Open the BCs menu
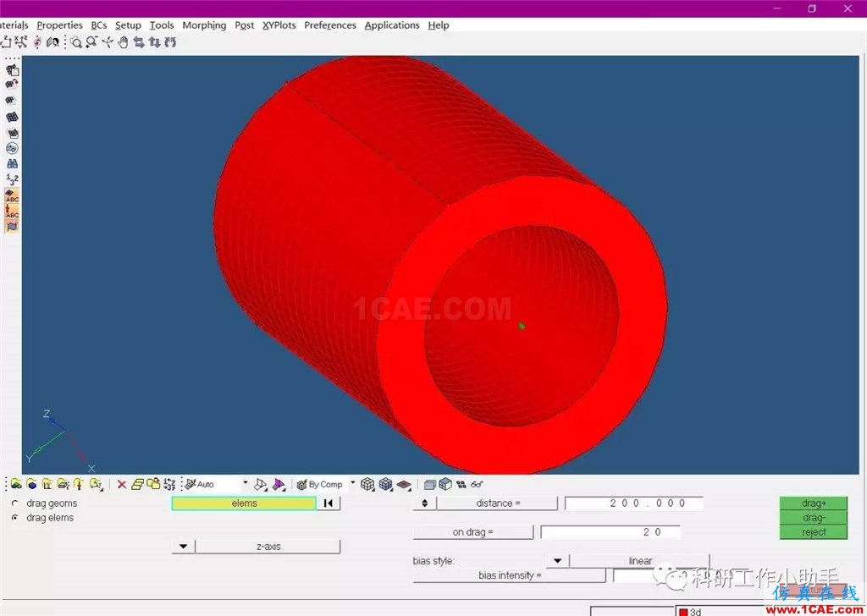This screenshot has height=616, width=867. [x=99, y=25]
